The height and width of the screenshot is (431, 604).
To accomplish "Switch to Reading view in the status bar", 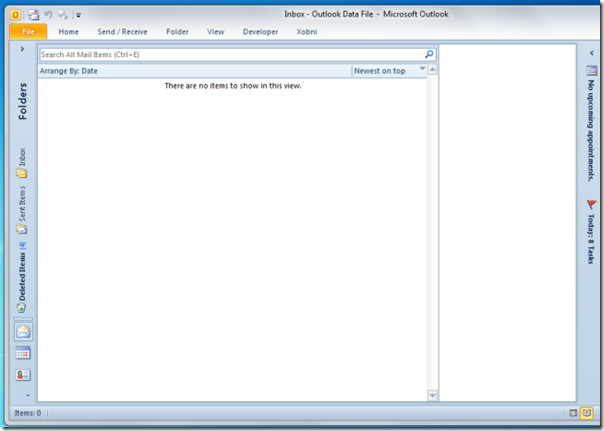I will (x=587, y=413).
